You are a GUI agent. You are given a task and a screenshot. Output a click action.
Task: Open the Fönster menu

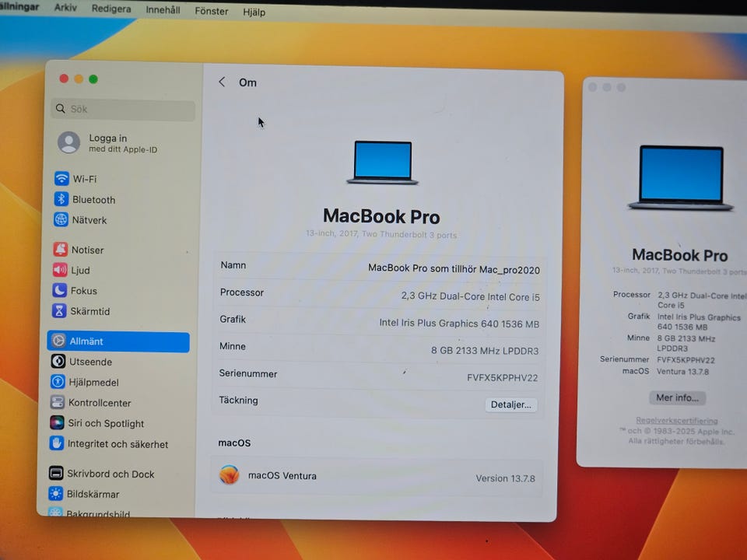212,11
